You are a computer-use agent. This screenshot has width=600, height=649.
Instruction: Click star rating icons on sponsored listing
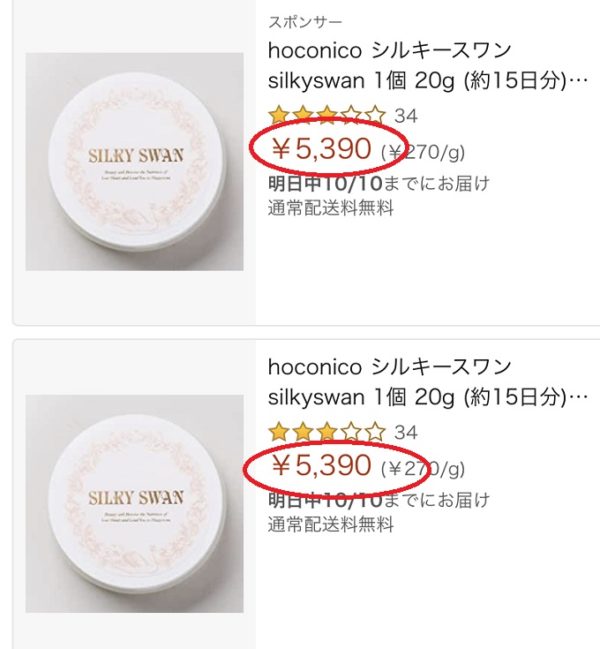[x=327, y=115]
